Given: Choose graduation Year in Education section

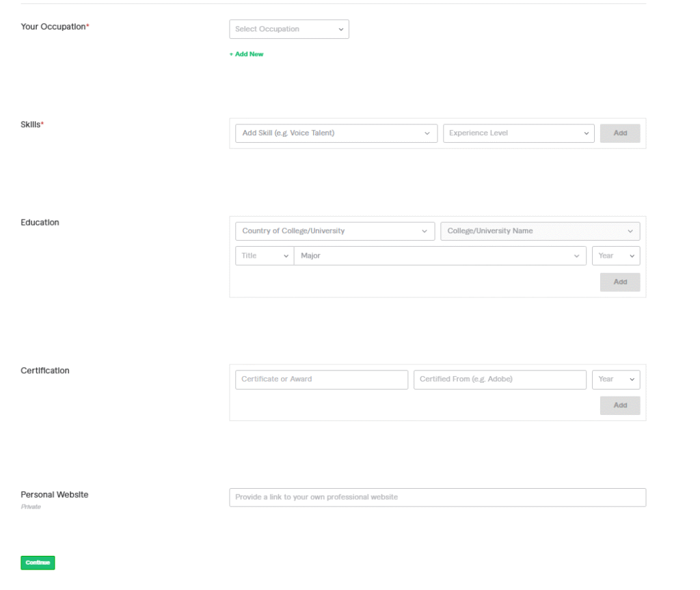Looking at the screenshot, I should tap(615, 256).
